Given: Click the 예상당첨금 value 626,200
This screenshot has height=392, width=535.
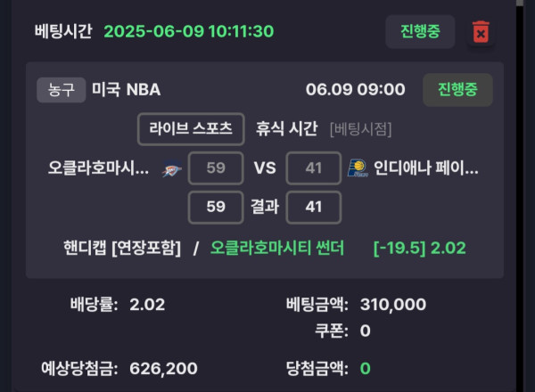Looking at the screenshot, I should [163, 369].
